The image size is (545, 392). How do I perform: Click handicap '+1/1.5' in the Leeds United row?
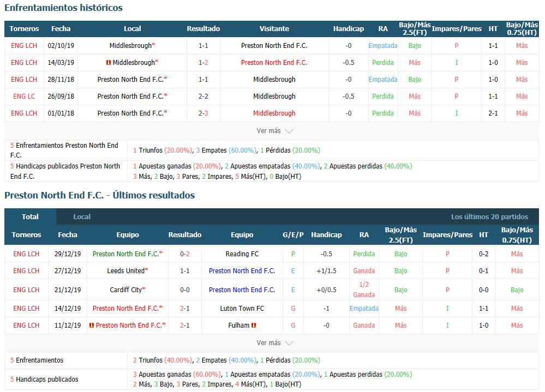click(326, 271)
